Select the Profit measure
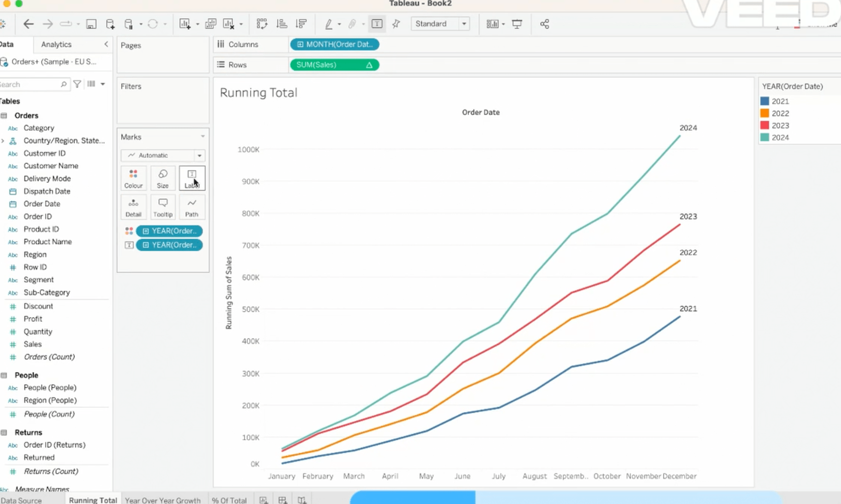The height and width of the screenshot is (504, 841). (x=33, y=319)
